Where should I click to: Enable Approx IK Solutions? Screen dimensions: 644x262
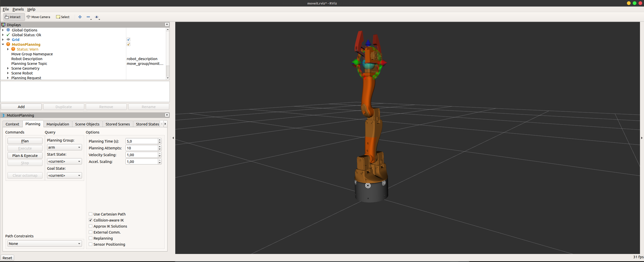91,226
